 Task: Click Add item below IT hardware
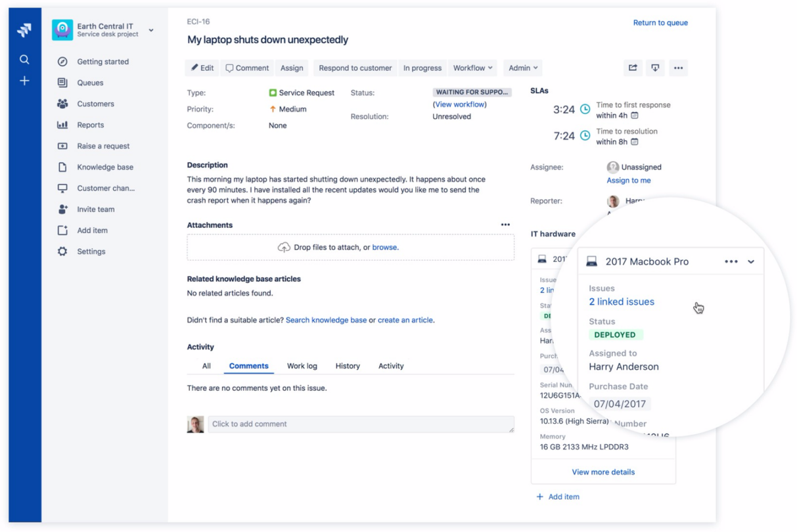558,497
